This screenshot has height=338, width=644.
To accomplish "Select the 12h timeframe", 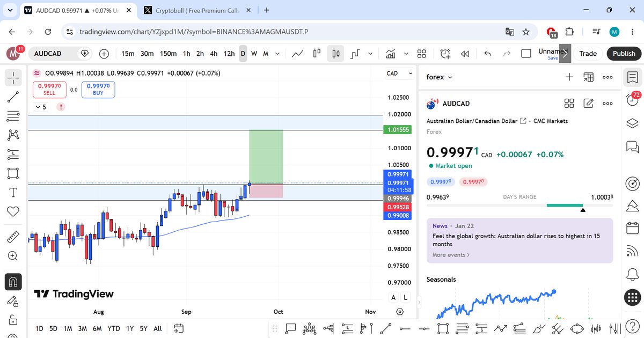I will coord(229,54).
